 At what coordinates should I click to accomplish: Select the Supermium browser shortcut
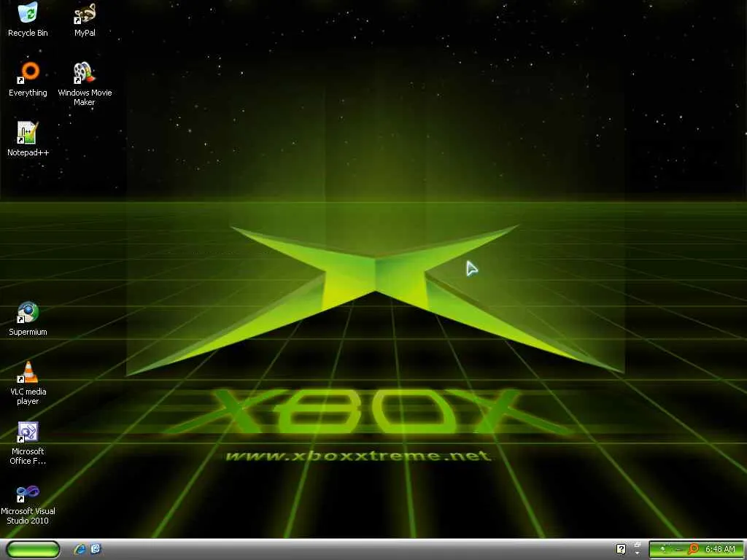click(x=28, y=319)
